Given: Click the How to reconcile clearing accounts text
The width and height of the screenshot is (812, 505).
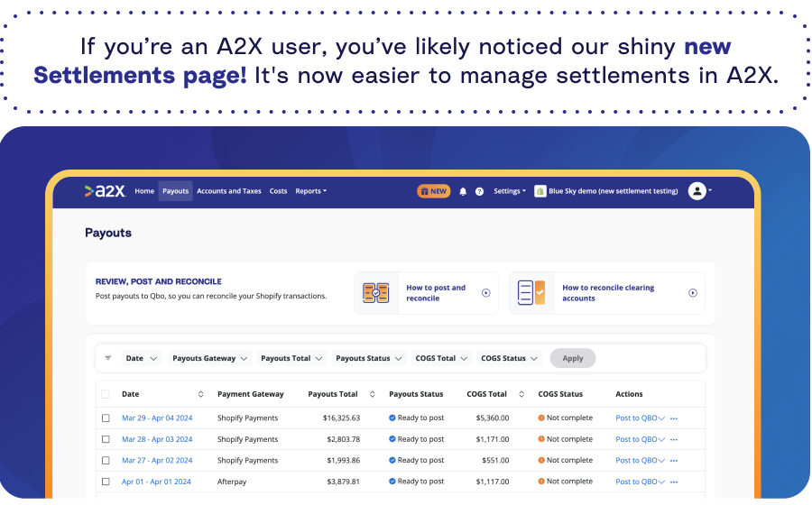Looking at the screenshot, I should coord(608,293).
